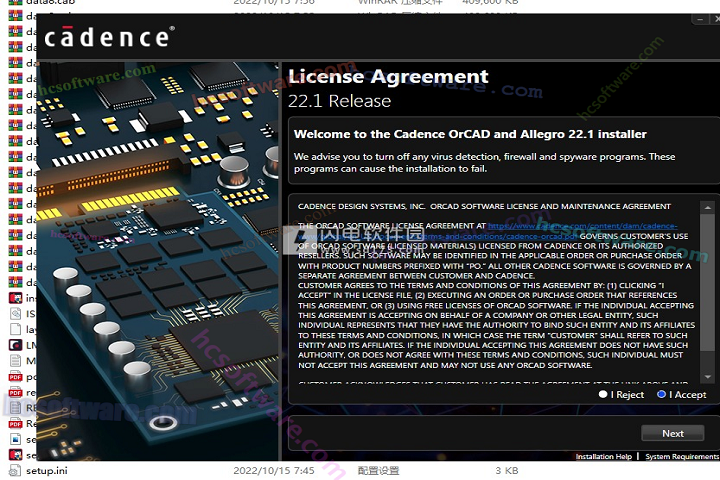Viewport: 720px width, 480px height.
Task: Select the image file icon beside "se"
Action: point(15,439)
